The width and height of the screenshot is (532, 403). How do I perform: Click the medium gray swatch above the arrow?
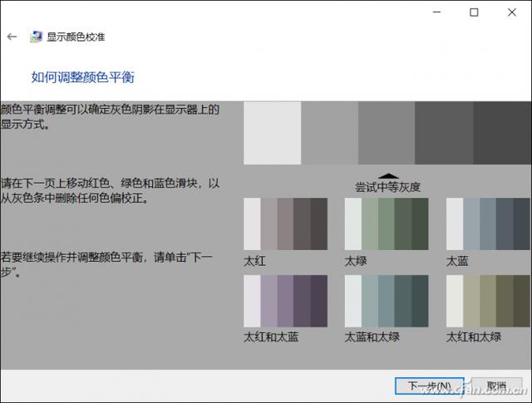coord(387,133)
